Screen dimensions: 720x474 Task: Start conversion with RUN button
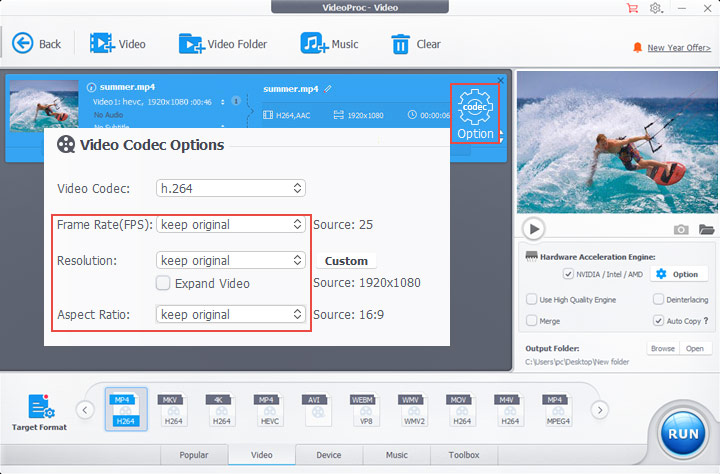(683, 434)
